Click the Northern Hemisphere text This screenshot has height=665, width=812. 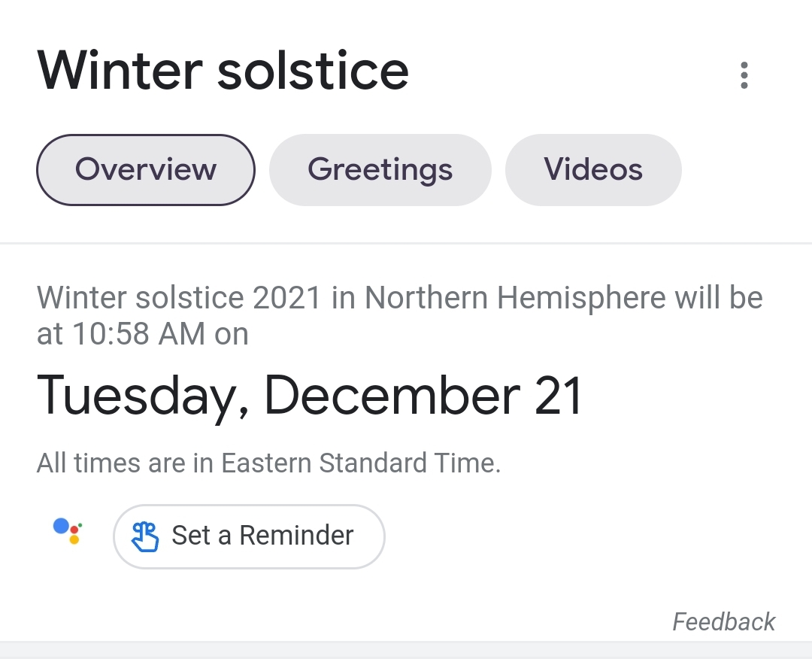coord(515,297)
